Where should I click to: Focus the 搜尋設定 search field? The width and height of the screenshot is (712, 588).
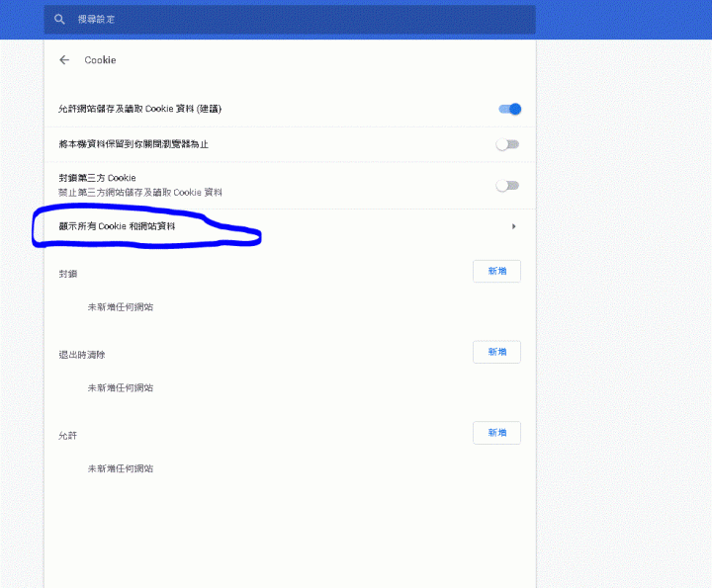(290, 20)
